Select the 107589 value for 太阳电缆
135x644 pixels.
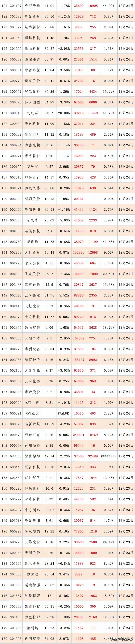79,338
